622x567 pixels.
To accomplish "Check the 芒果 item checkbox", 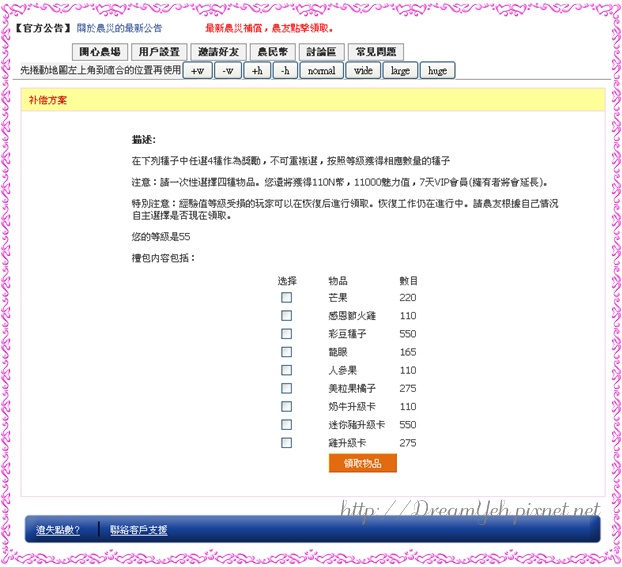I will click(286, 298).
